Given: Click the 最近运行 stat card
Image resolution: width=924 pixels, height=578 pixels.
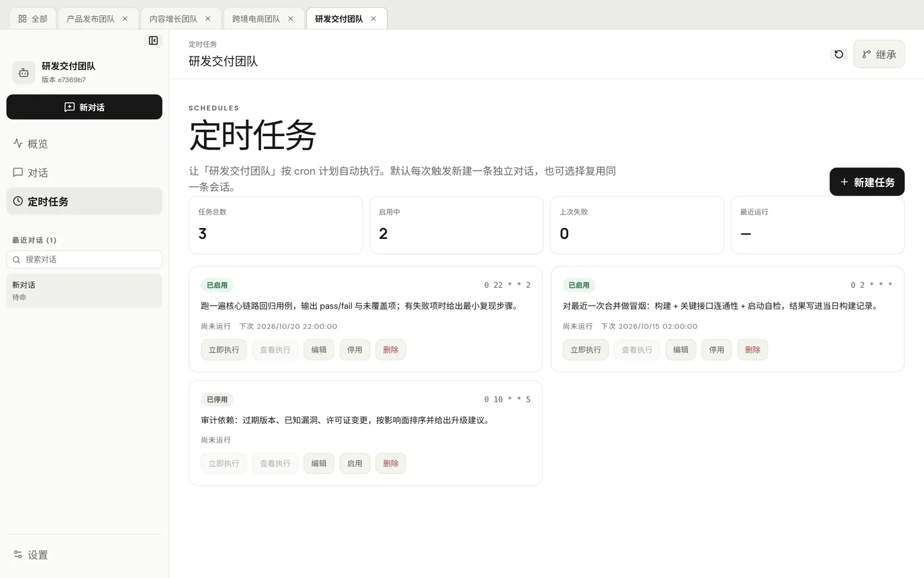Looking at the screenshot, I should coord(817,225).
